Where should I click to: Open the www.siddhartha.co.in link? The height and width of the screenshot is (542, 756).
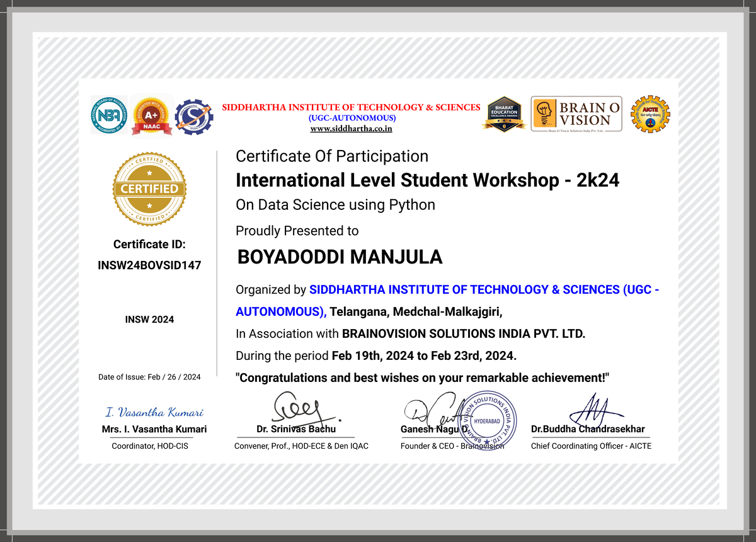coord(351,129)
